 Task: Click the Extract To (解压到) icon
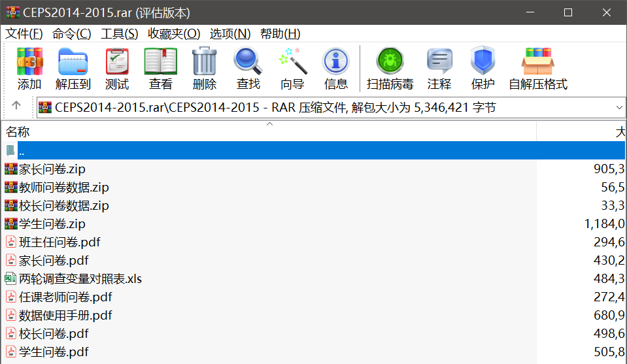(73, 61)
